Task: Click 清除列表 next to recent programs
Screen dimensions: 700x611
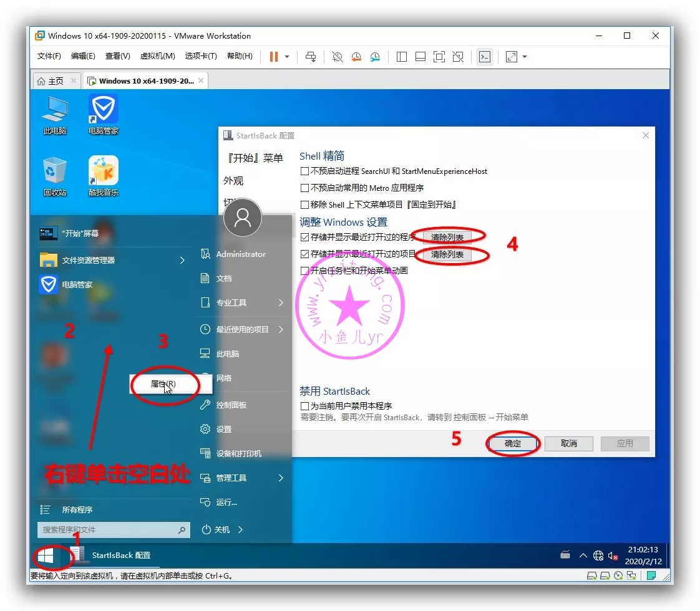Action: pos(447,237)
